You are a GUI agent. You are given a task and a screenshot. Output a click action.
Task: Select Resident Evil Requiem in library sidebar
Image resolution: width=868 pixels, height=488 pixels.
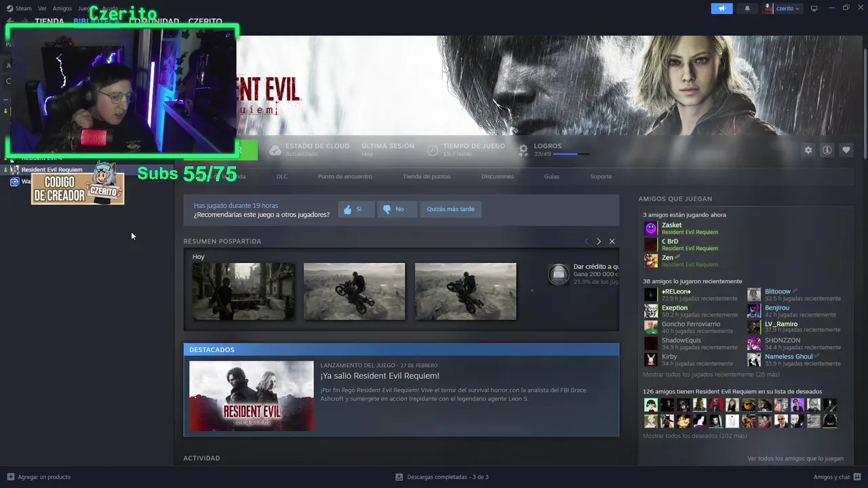pyautogui.click(x=52, y=169)
